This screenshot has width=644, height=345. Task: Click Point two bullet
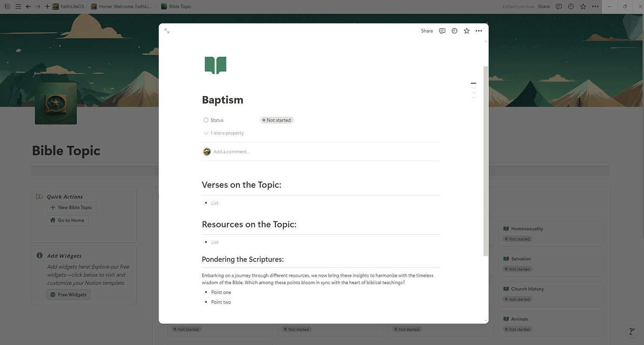click(221, 302)
